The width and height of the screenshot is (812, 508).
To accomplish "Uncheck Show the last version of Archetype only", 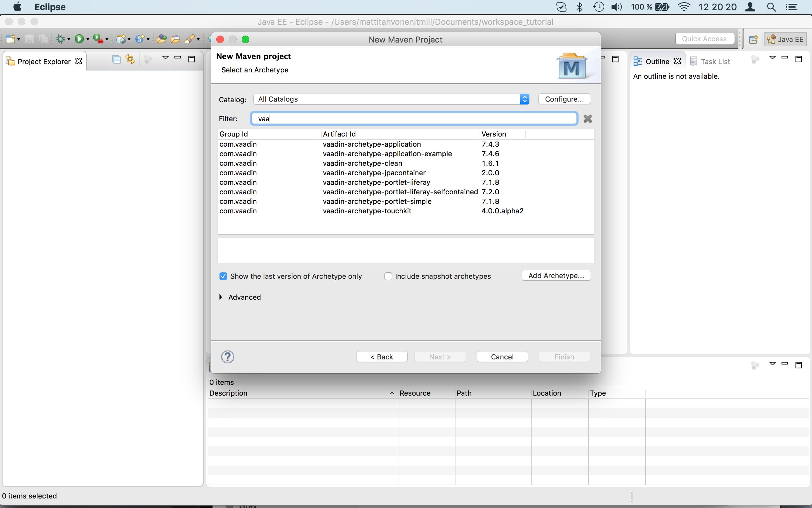I will (x=223, y=276).
